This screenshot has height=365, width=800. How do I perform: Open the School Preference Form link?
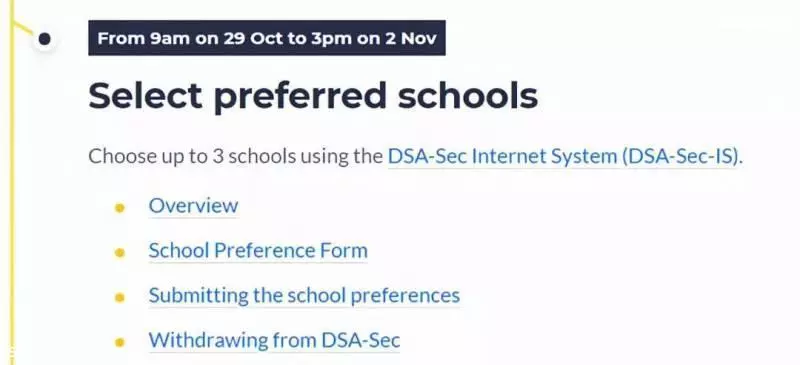pos(258,250)
